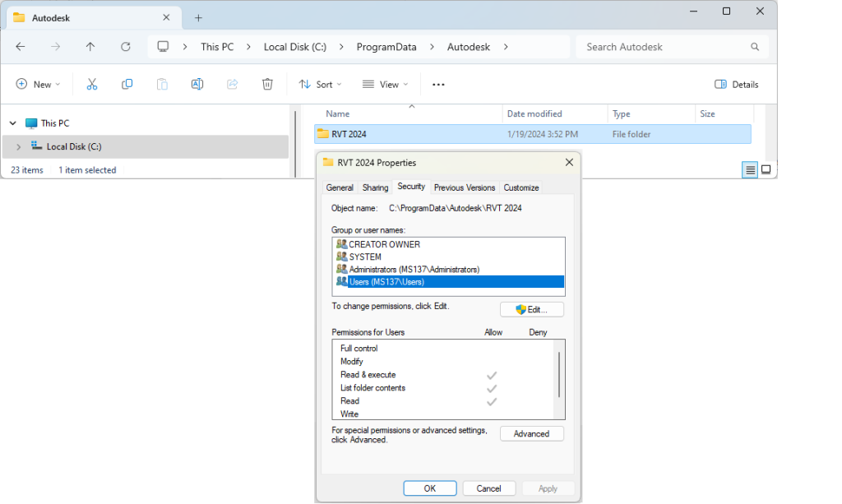
Task: Go up one folder level arrow
Action: coord(90,47)
